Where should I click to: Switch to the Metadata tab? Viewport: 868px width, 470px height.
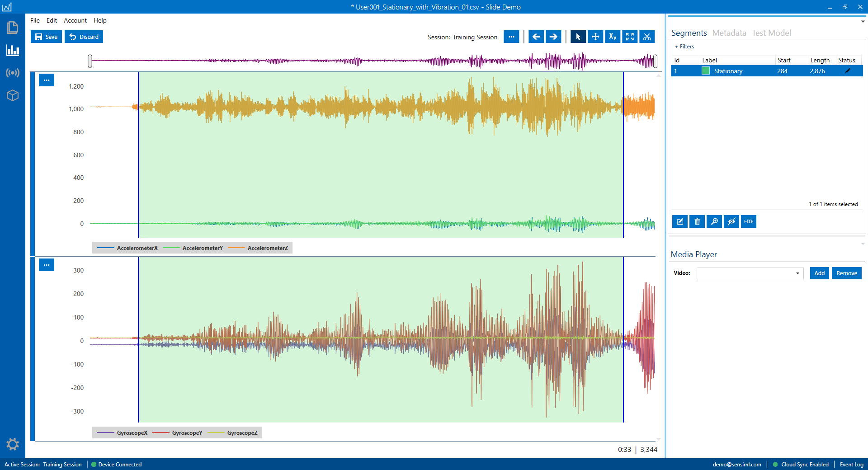(x=729, y=33)
